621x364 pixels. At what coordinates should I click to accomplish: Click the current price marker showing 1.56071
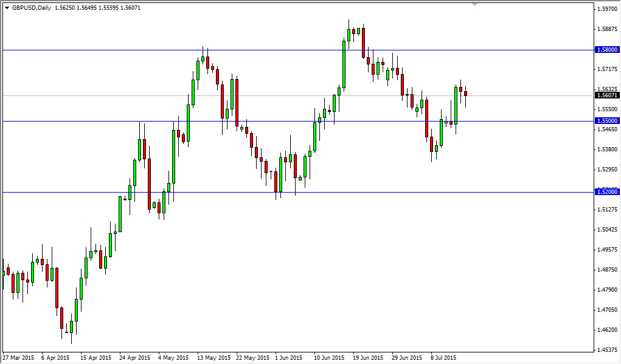(606, 96)
